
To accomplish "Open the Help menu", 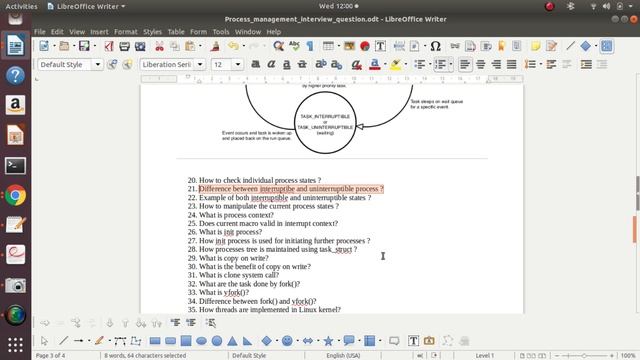I will coord(273,32).
